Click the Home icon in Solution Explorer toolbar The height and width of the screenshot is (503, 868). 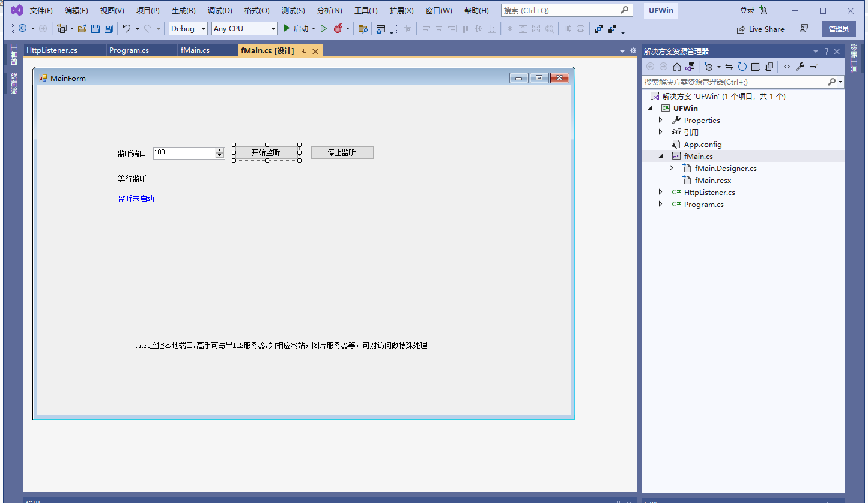click(x=677, y=67)
